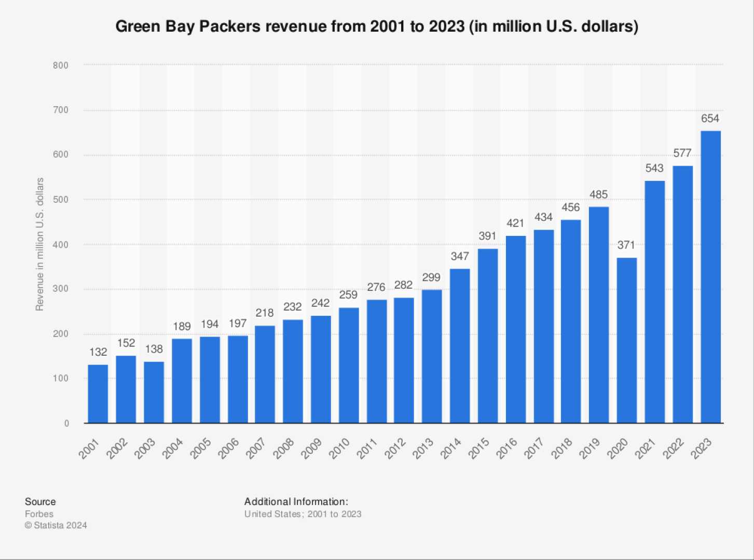754x560 pixels.
Task: Click the United States; 2001 to 2023 text
Action: pos(303,514)
